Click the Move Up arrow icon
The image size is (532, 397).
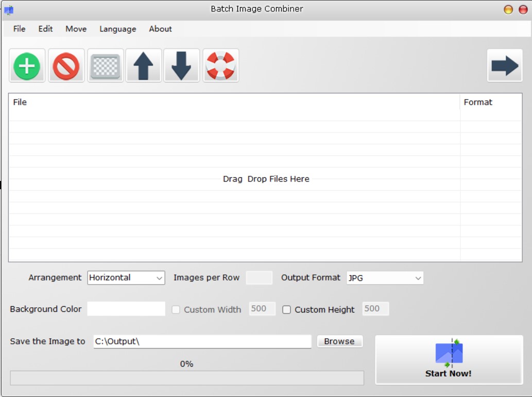point(144,65)
